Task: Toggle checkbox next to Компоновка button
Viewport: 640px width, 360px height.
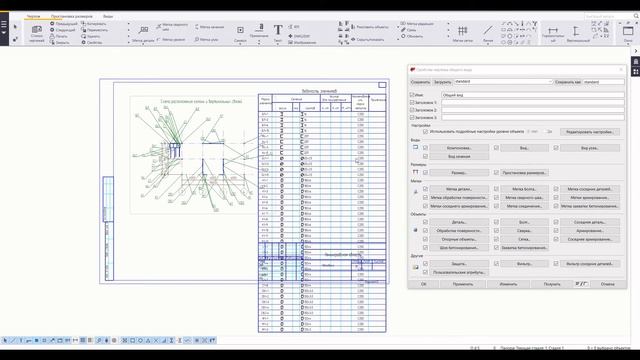Action: pyautogui.click(x=425, y=148)
